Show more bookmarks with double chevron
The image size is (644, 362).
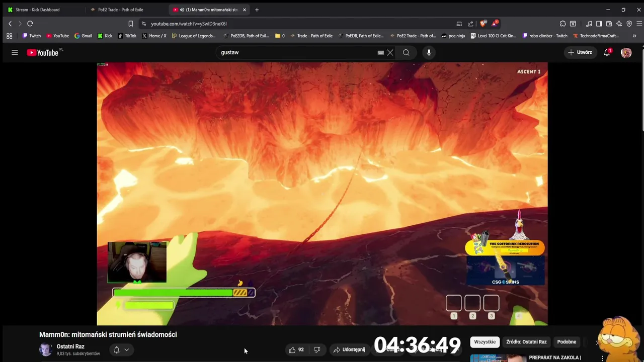tap(634, 36)
